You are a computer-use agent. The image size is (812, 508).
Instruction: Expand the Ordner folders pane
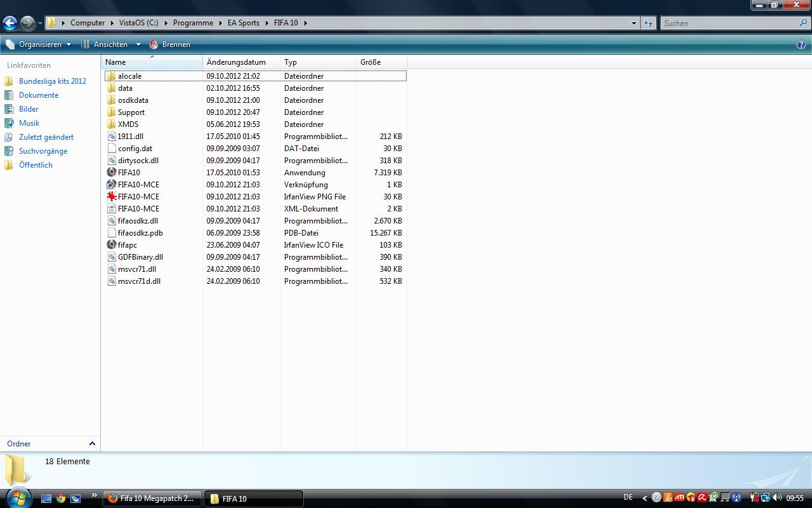(92, 444)
